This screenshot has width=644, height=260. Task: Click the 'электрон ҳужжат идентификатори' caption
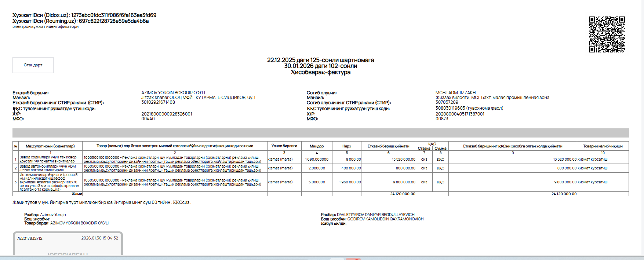[x=46, y=26]
